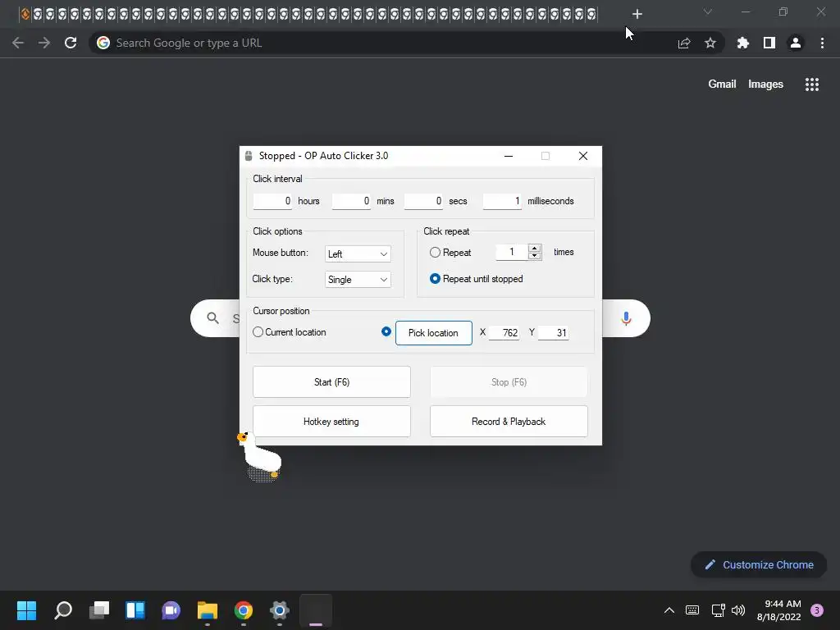Open notification count badge
The image size is (840, 630).
click(x=817, y=610)
